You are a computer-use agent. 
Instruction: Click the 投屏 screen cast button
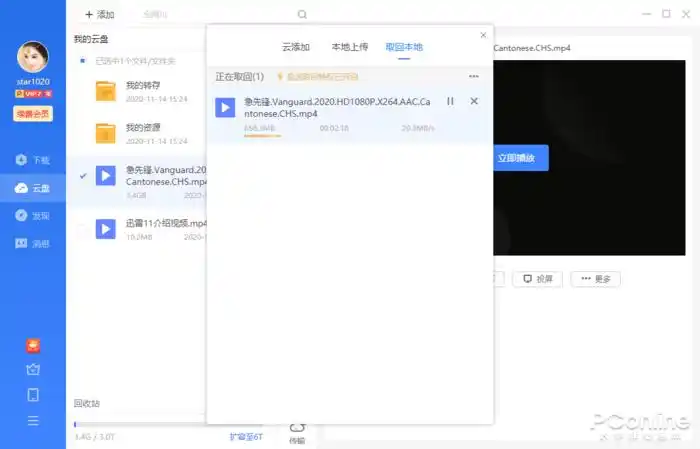(538, 279)
